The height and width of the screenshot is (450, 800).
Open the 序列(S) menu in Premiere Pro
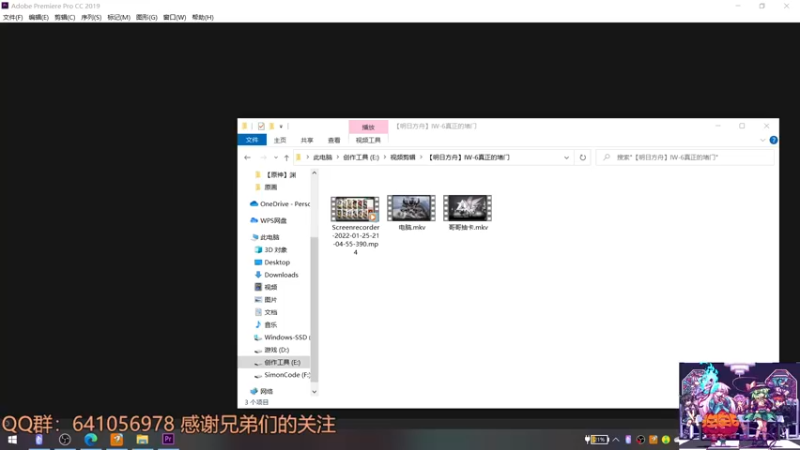tap(91, 17)
